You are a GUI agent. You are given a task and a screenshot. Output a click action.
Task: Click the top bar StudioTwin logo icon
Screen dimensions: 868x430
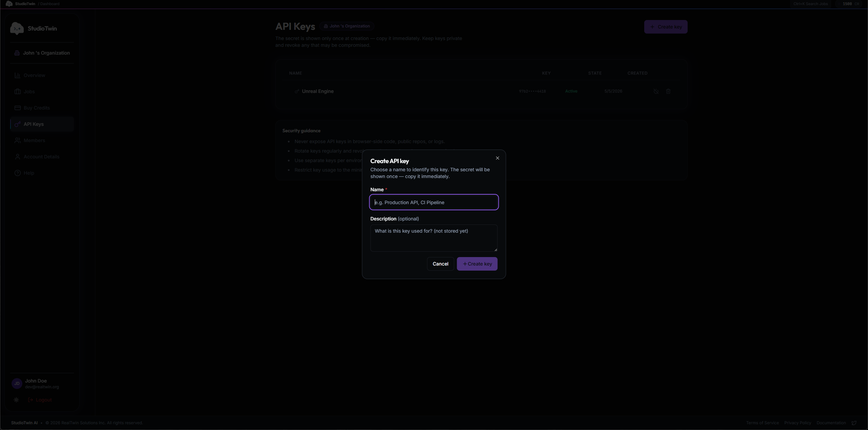(9, 4)
